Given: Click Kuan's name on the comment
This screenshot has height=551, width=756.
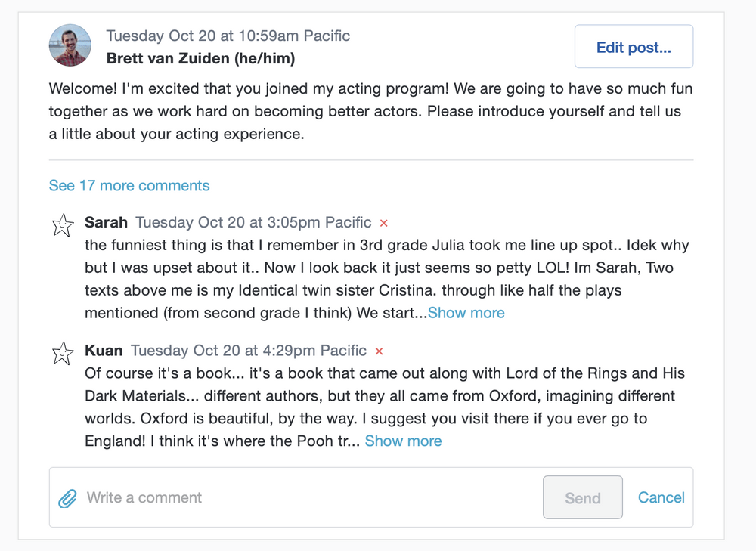Looking at the screenshot, I should 104,351.
